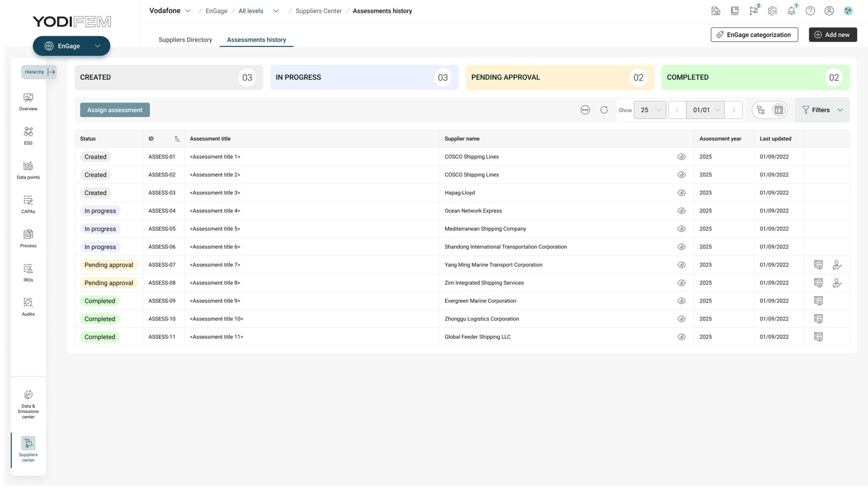Viewport: 868px width, 490px height.
Task: Open the EnGage breadcrumb link
Action: [217, 11]
